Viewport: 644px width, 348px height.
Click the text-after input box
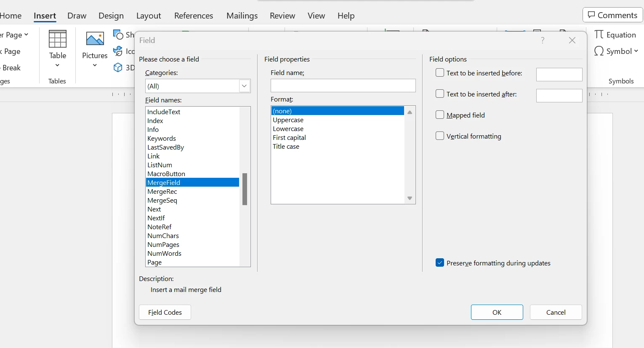click(x=559, y=96)
